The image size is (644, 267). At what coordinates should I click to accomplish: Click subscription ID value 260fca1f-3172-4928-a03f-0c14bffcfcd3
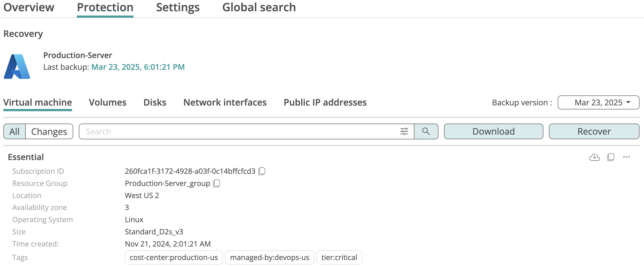190,171
